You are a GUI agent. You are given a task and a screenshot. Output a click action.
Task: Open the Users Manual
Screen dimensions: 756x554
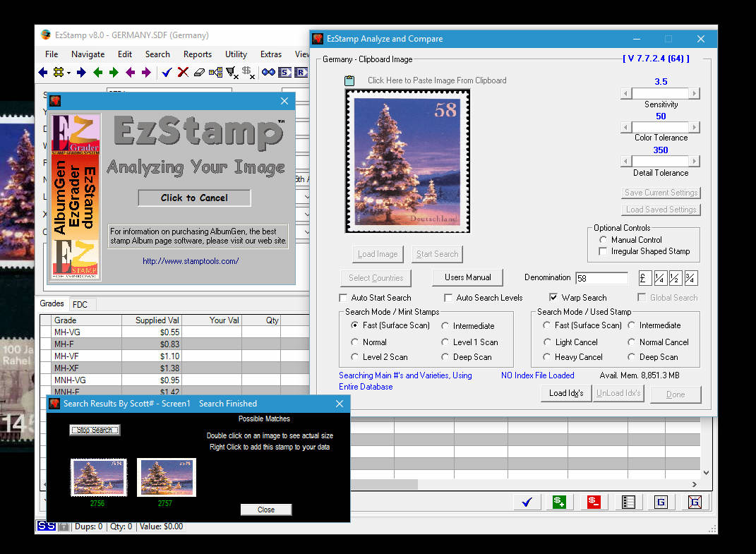coord(468,277)
